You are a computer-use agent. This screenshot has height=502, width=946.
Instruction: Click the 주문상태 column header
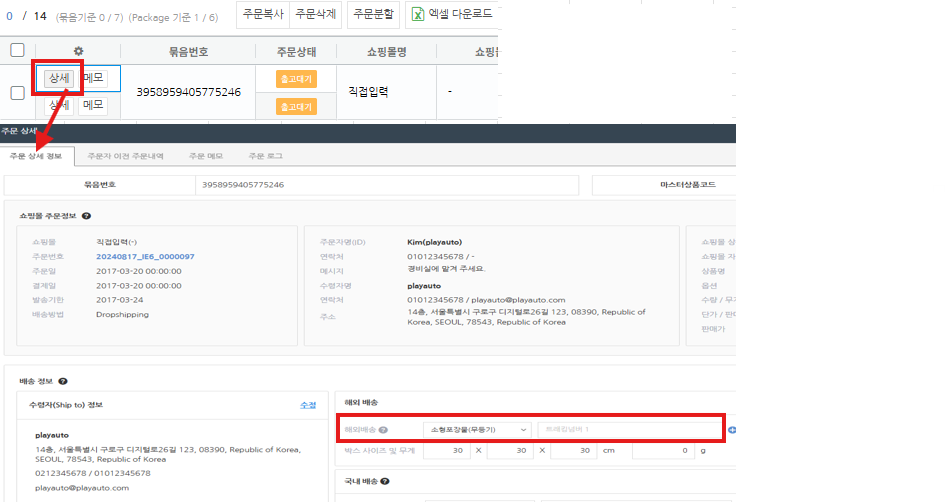coord(296,52)
